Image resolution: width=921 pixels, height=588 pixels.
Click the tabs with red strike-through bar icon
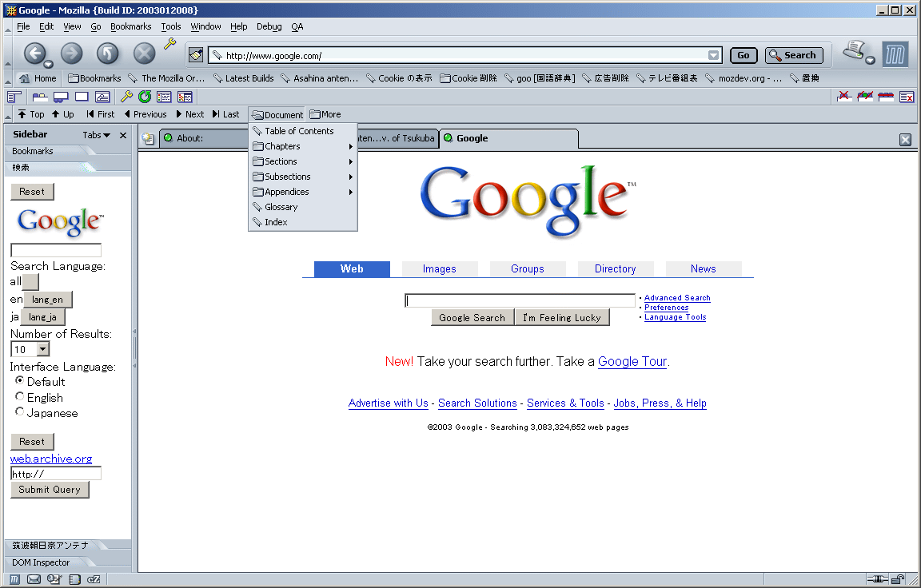[x=886, y=96]
